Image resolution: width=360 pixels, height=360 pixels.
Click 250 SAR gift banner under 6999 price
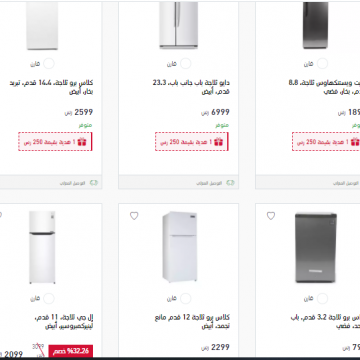(x=192, y=142)
